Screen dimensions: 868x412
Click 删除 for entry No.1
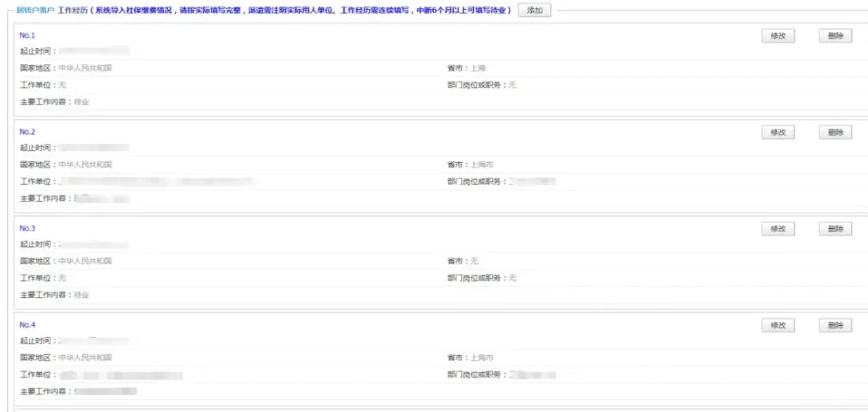(835, 36)
